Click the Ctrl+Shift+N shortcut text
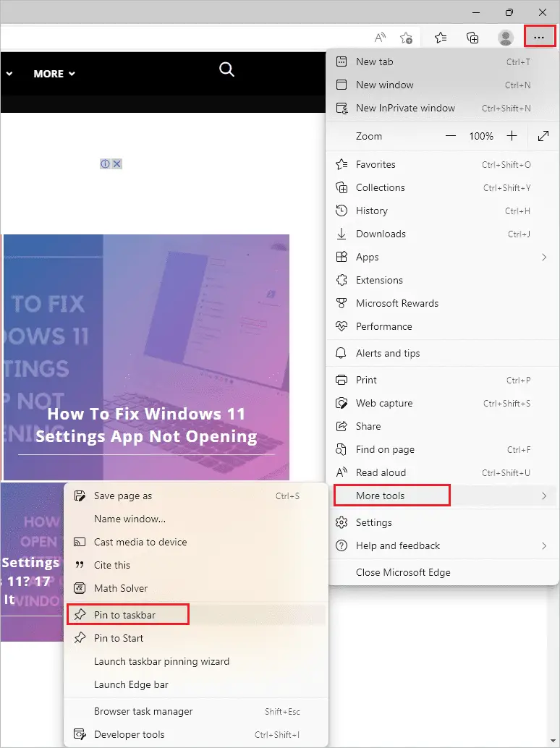 506,109
